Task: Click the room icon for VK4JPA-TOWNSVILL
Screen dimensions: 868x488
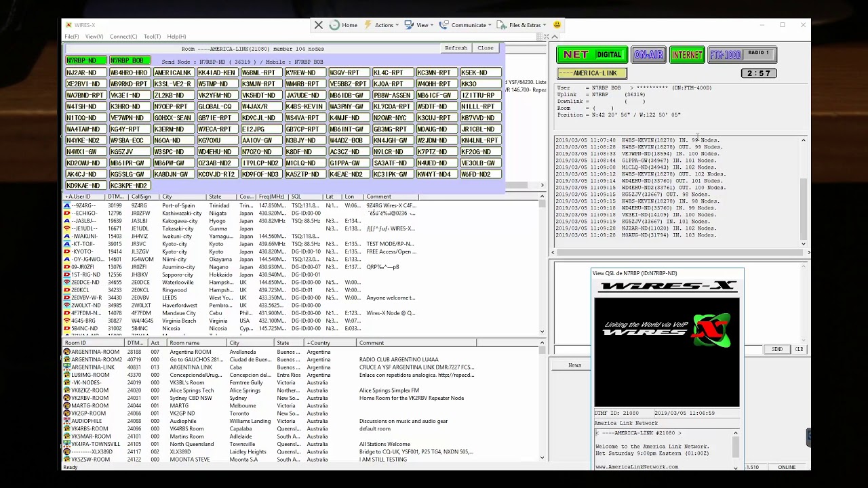Action: tap(67, 444)
